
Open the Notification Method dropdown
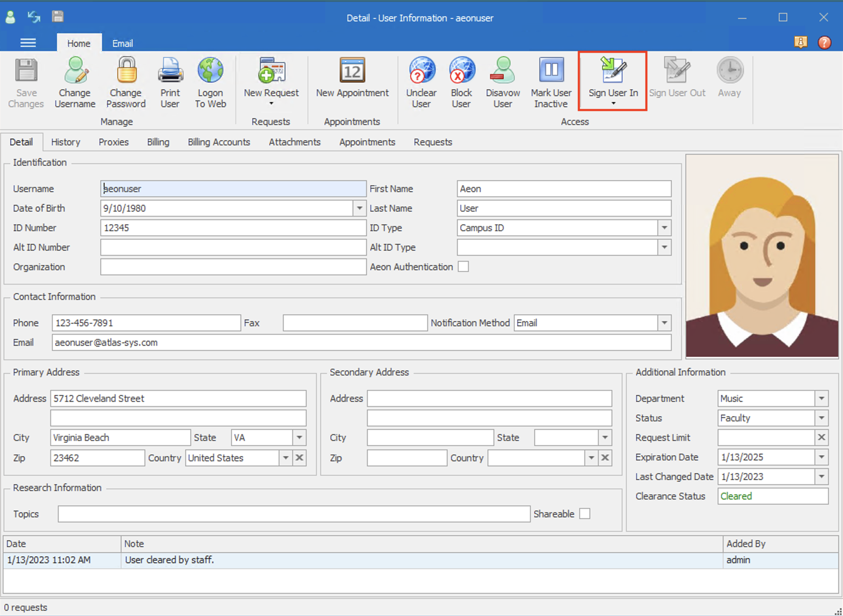point(664,323)
